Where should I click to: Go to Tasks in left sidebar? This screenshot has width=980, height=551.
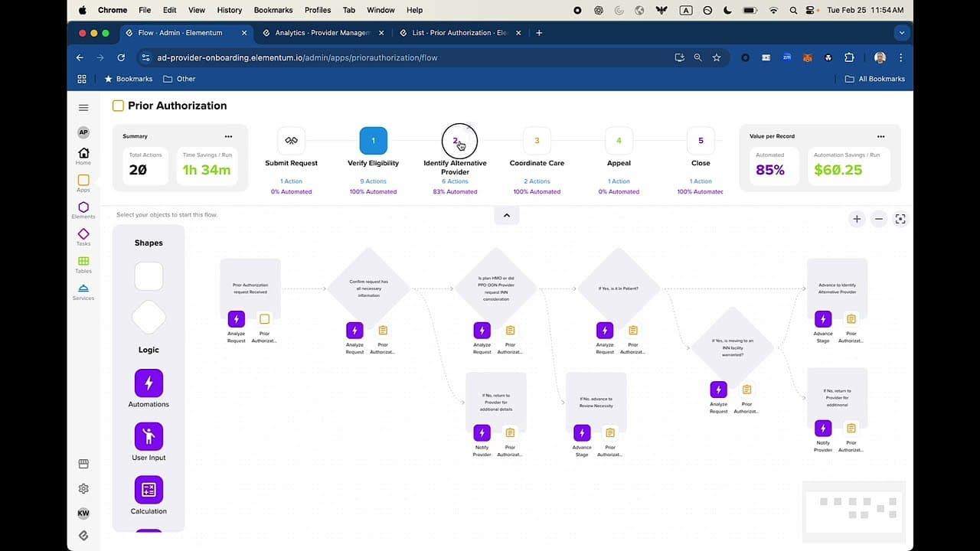[x=83, y=234]
